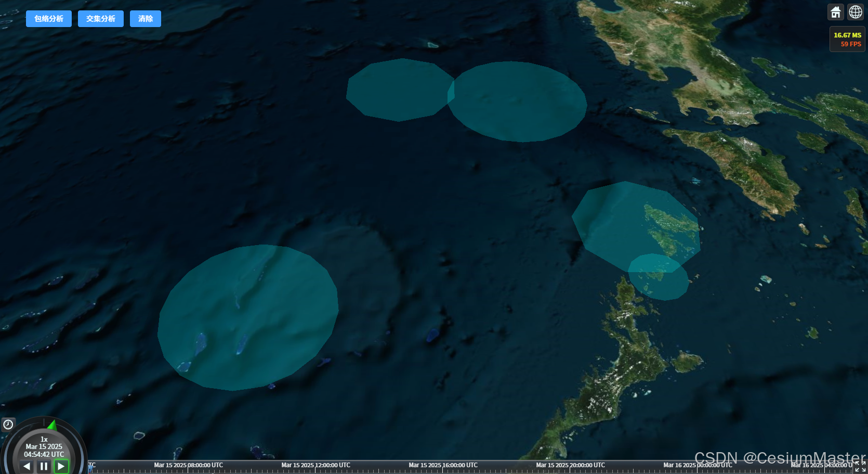868x474 pixels.
Task: Click the green speed pointer on shuttle ring
Action: click(x=52, y=426)
